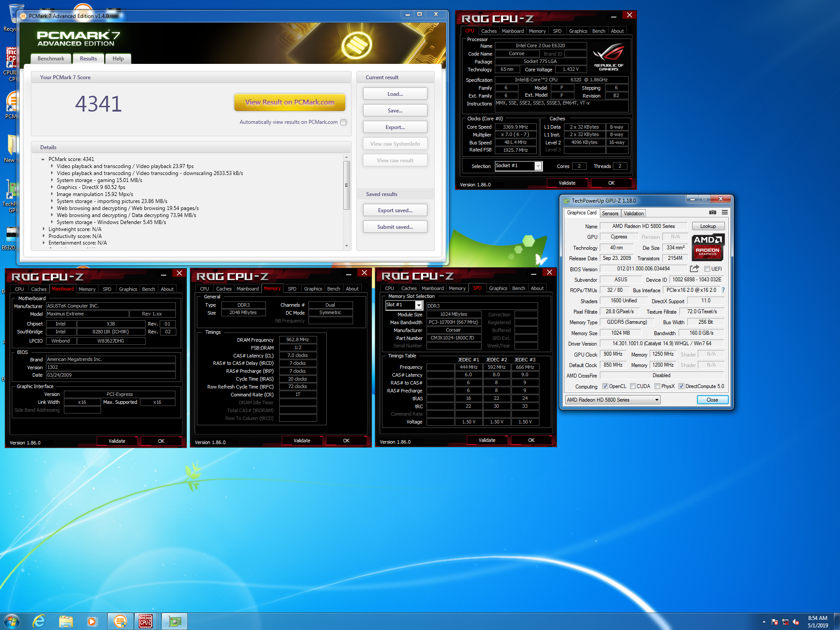Screen dimensions: 840x630
Task: Switch to the Sensors tab in GPU-Z
Action: click(610, 213)
